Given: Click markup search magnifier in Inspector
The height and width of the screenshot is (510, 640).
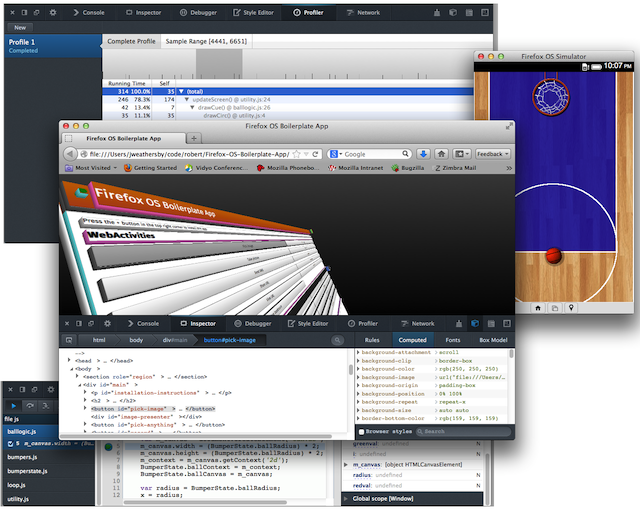Looking at the screenshot, I should click(337, 340).
